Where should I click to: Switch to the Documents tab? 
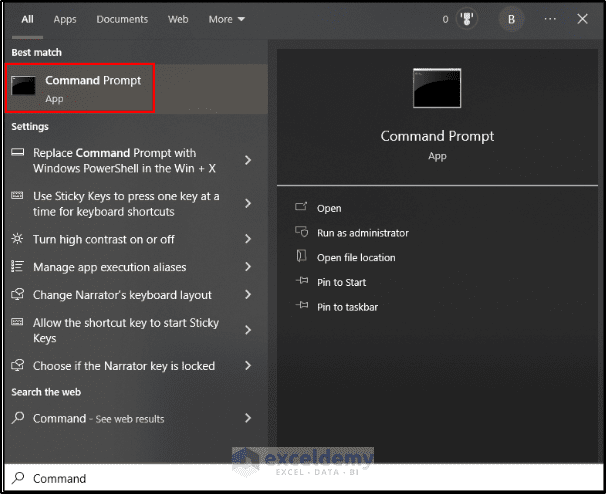[122, 19]
